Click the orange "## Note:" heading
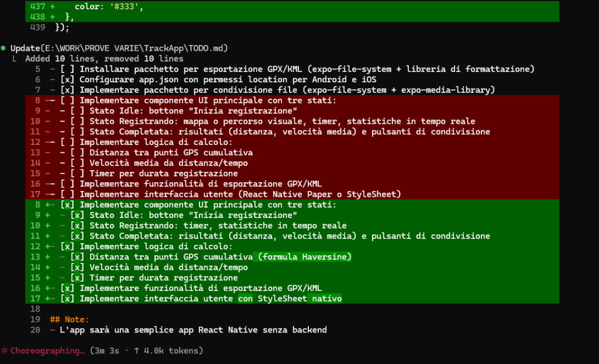Screen dimensions: 599x364 [x=70, y=320]
